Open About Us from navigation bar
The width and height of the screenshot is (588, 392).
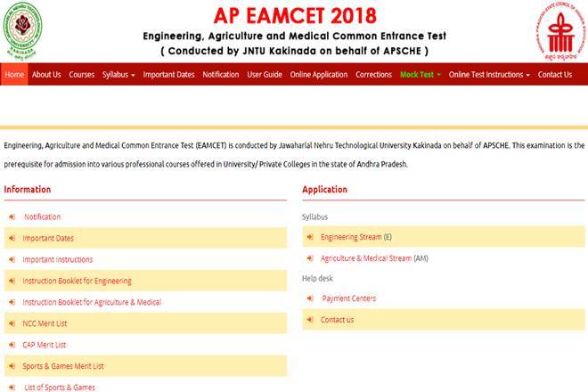click(46, 75)
